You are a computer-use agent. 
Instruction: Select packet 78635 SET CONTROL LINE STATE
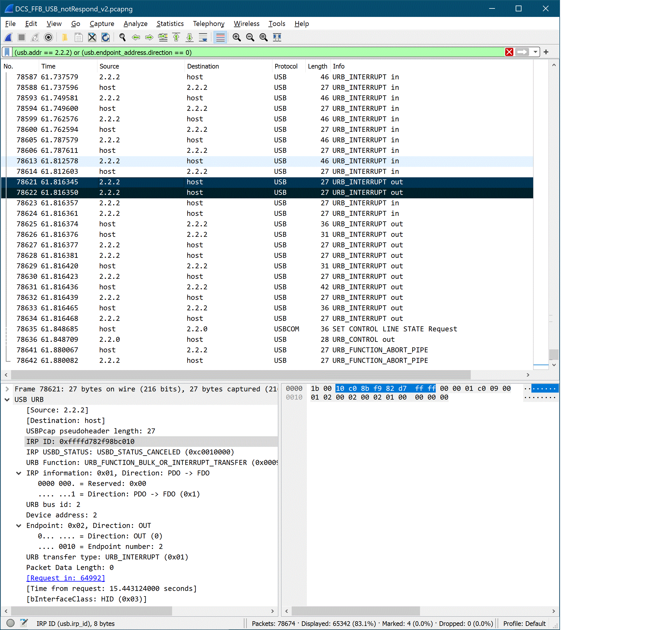(237, 329)
